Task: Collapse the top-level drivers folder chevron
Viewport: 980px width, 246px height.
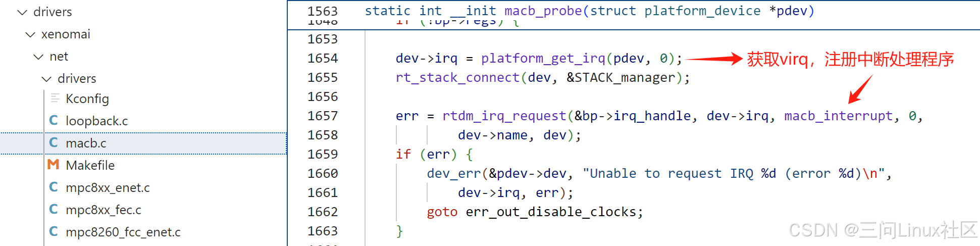Action: (22, 12)
